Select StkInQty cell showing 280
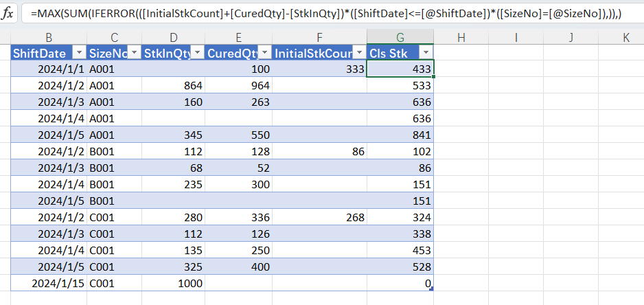The width and height of the screenshot is (644, 305). (173, 217)
